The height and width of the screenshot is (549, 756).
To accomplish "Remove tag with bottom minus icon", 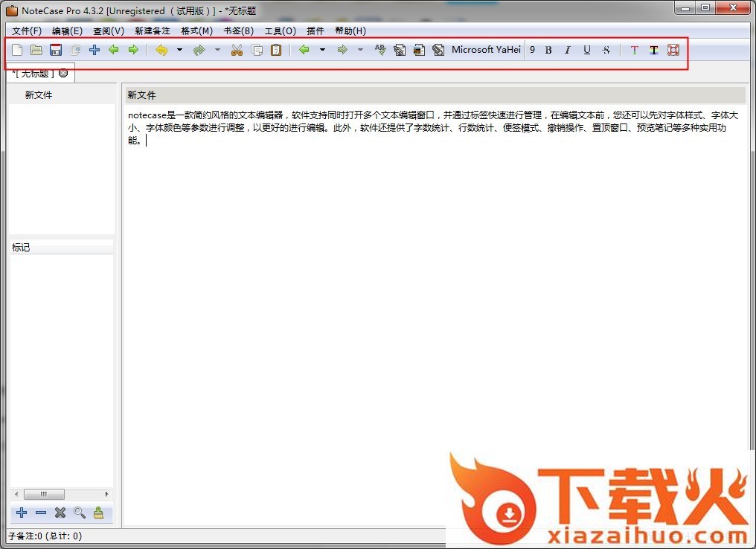I will (41, 513).
